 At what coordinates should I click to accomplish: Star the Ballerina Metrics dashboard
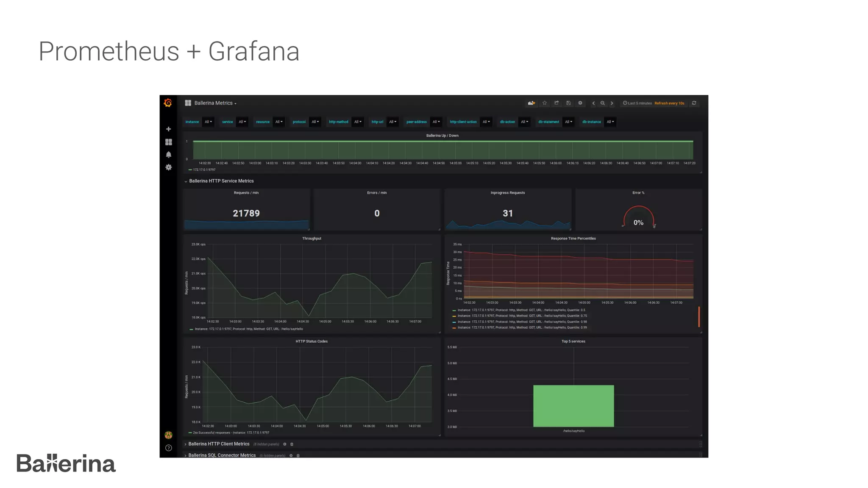pos(545,103)
